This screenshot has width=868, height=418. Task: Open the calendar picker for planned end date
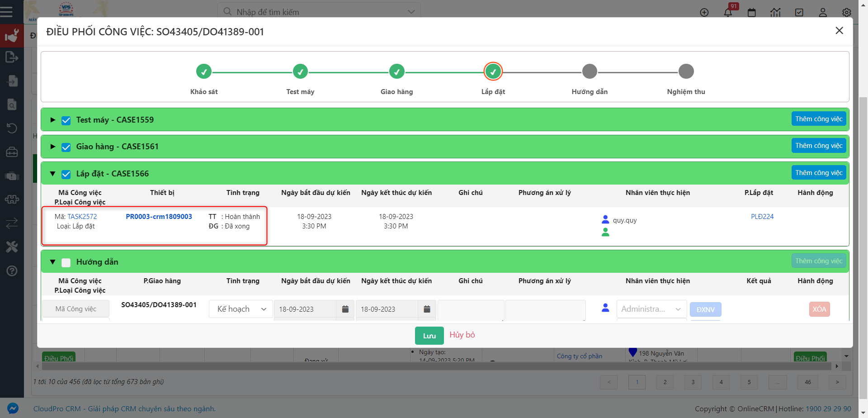click(427, 309)
